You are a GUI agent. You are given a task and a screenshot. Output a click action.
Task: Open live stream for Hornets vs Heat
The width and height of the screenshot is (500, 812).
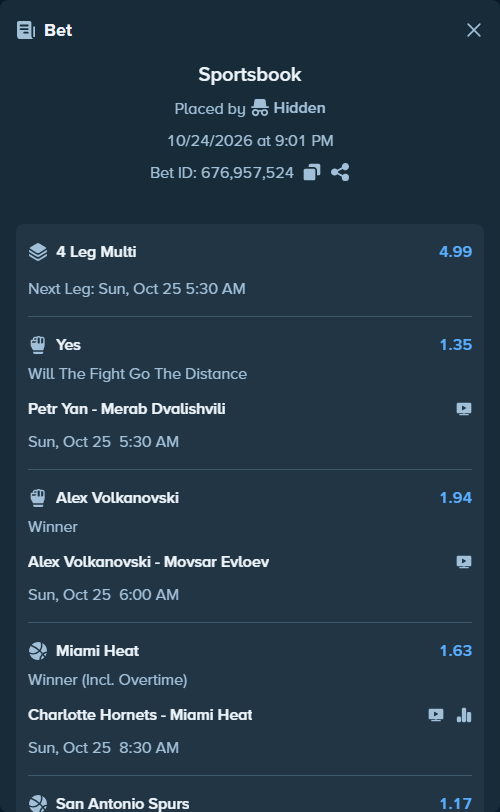click(x=436, y=715)
